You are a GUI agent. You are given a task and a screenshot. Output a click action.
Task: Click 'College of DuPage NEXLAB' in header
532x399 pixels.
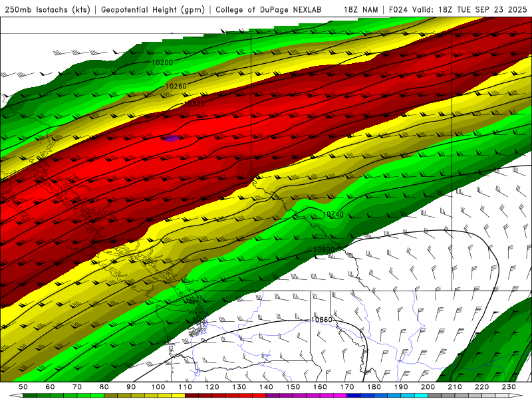[269, 9]
